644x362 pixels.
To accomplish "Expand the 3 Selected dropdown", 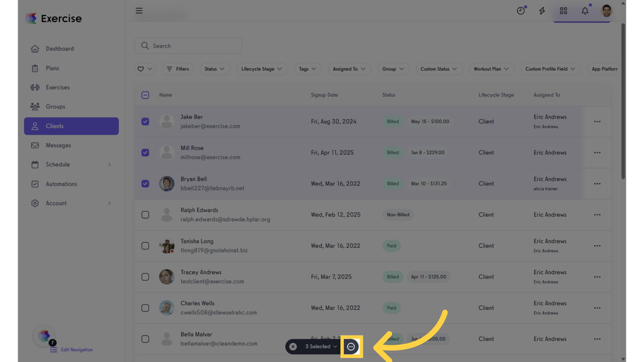I will pos(321,347).
